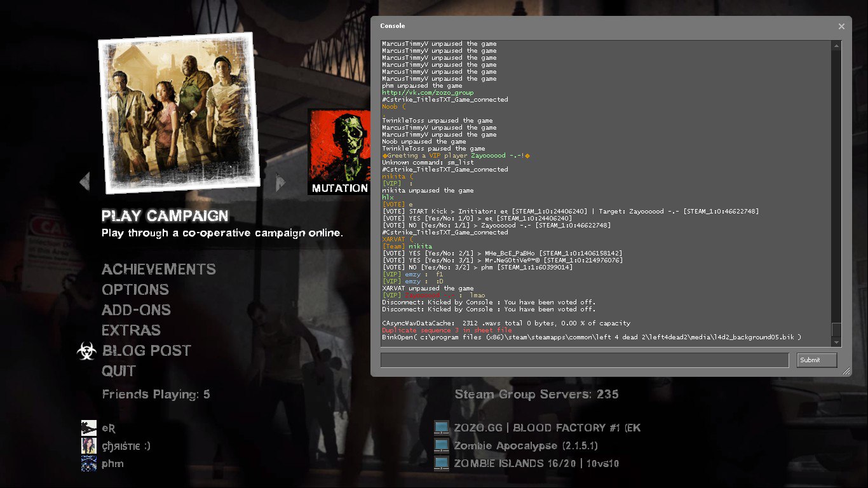This screenshot has height=488, width=868.
Task: Click the BinkOpen file path console line
Action: (x=592, y=337)
